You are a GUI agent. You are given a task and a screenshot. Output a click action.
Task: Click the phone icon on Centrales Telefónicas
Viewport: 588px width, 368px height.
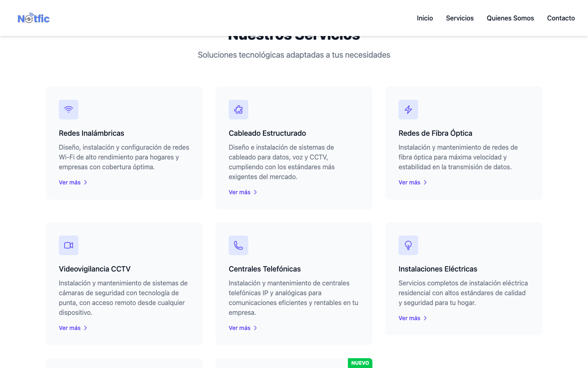(x=238, y=245)
